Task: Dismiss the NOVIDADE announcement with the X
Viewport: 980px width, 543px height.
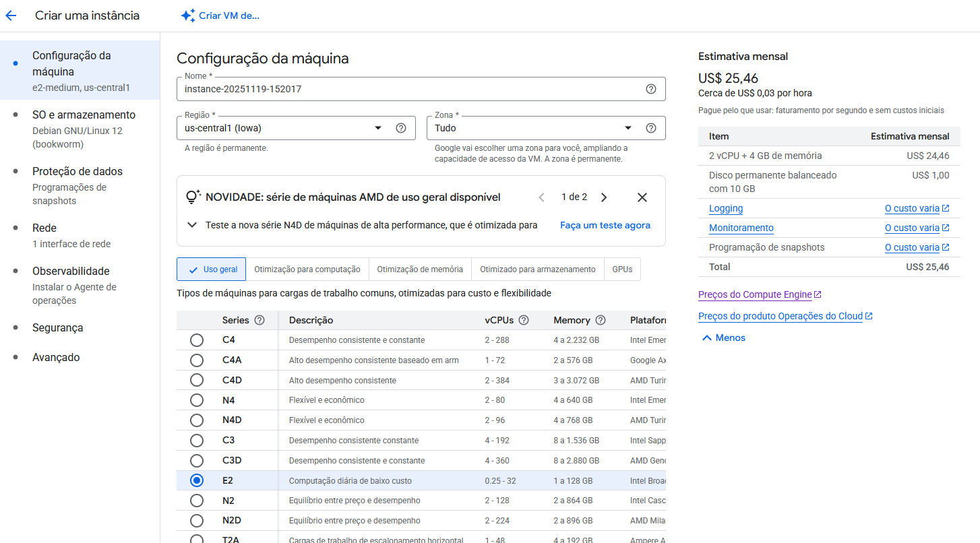Action: tap(642, 197)
